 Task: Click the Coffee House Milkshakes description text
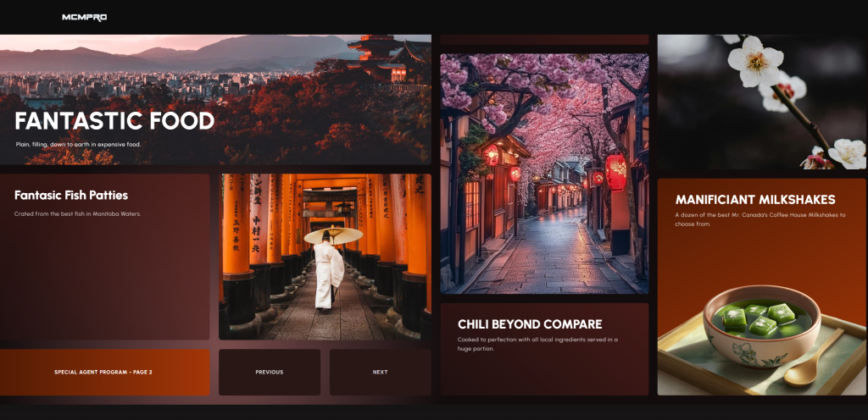(x=760, y=219)
